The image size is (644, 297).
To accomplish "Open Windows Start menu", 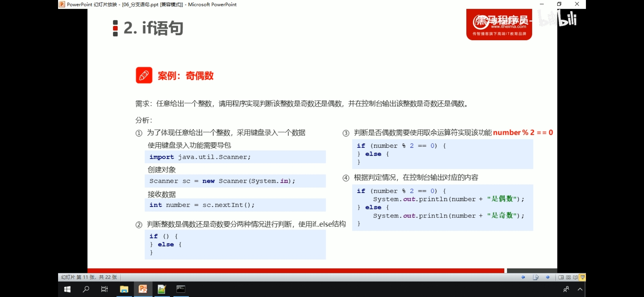I will (x=67, y=289).
